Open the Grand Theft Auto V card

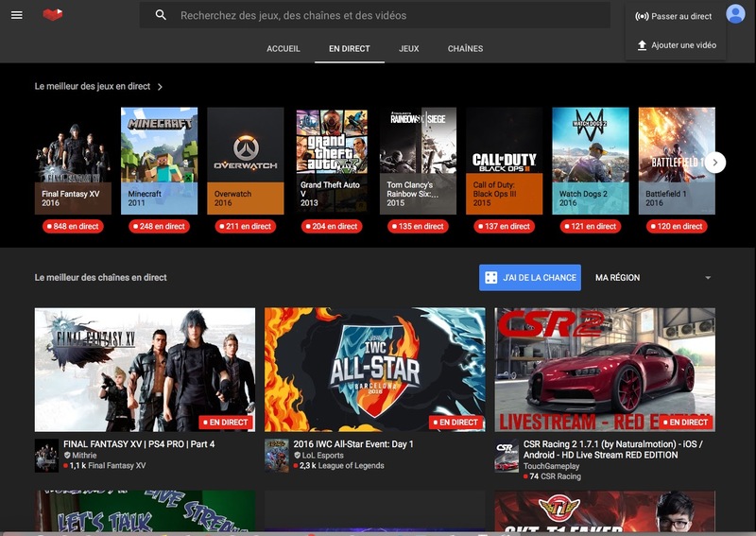click(332, 161)
